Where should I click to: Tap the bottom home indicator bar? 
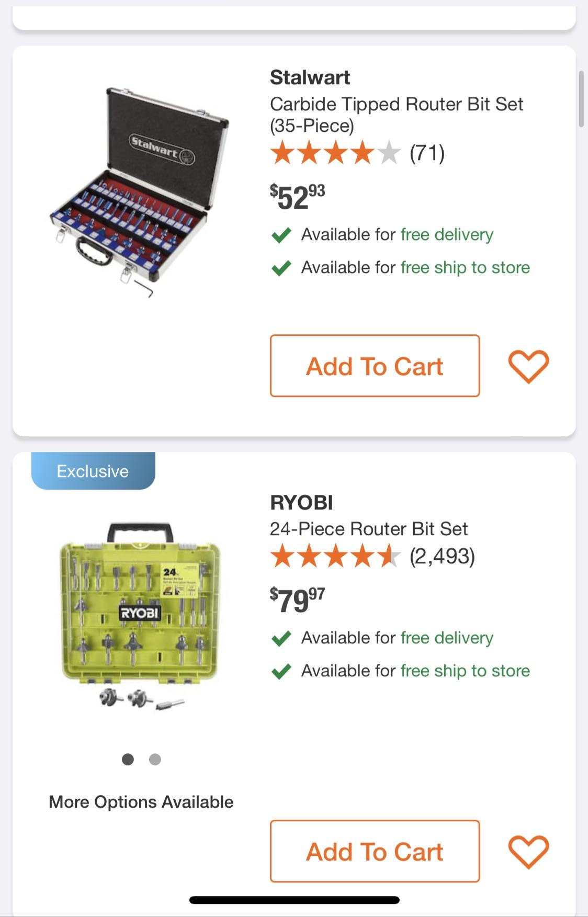(x=294, y=896)
